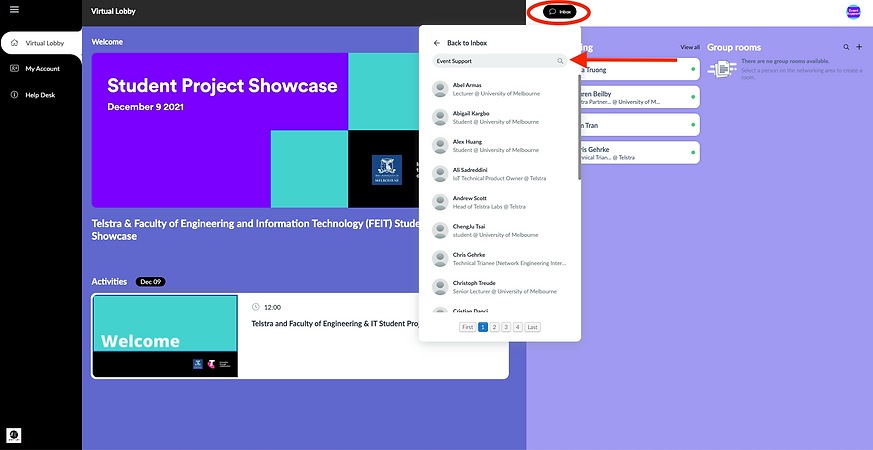Screen dimensions: 873x450
Task: Click University of Melbourne logo on banner
Action: tap(387, 170)
